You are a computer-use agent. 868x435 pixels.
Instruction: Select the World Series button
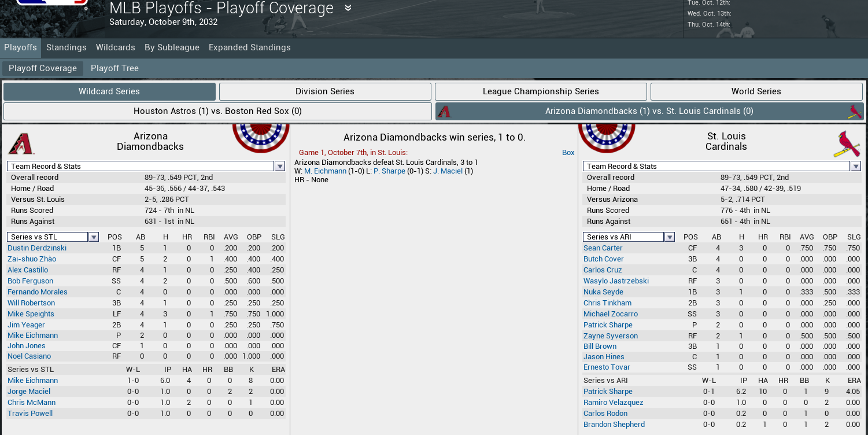tap(756, 91)
